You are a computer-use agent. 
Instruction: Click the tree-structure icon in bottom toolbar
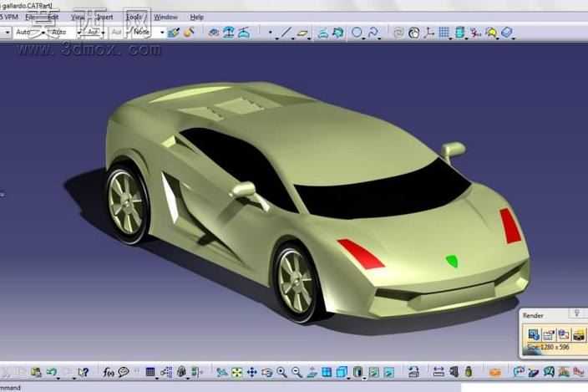point(166,372)
